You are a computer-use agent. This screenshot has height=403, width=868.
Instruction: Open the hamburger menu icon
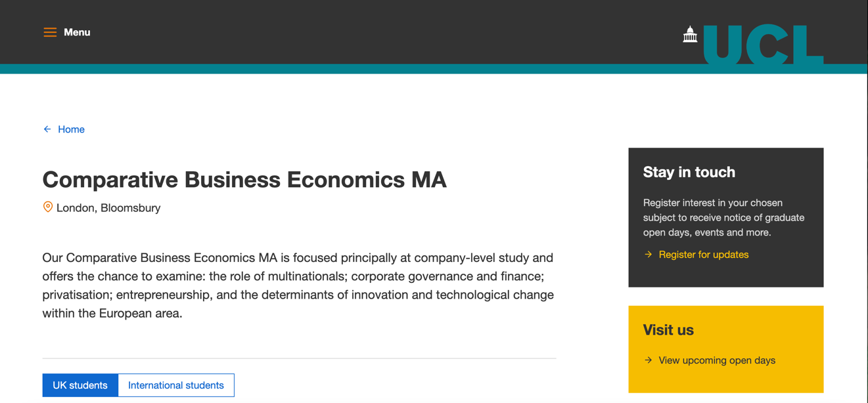(x=50, y=32)
